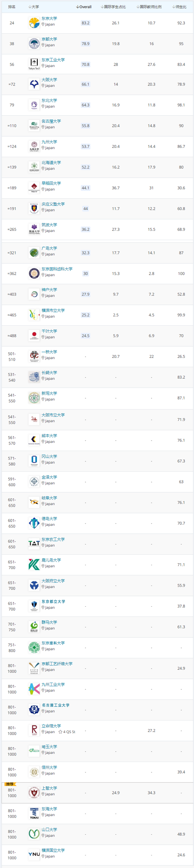Open the 东京医科齿科大学 link
The width and height of the screenshot is (194, 868).
click(57, 269)
